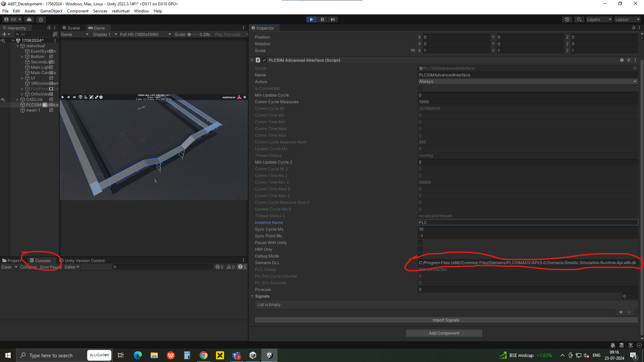Click the in-game play icon overlay
Screen dimensions: 644x362
(x=63, y=97)
